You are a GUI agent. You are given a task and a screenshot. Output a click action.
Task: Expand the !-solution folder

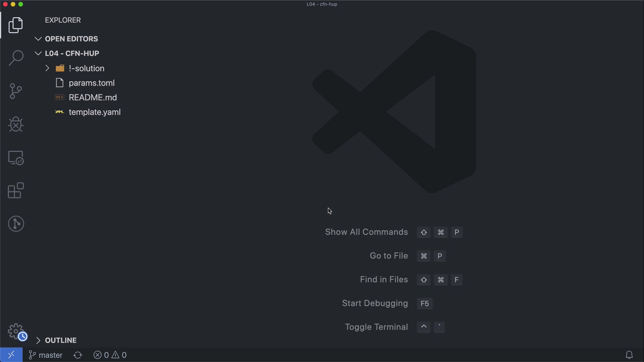86,68
